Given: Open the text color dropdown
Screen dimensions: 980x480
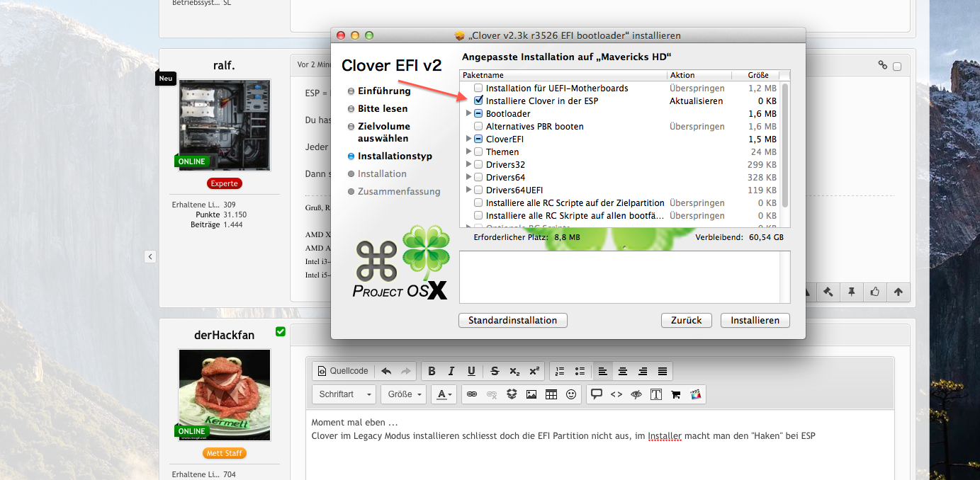Looking at the screenshot, I should pyautogui.click(x=444, y=394).
